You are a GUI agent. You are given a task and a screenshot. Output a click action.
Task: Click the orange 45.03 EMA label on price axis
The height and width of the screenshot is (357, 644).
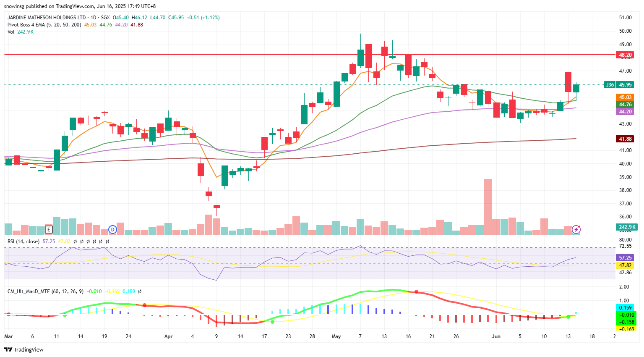coord(625,97)
